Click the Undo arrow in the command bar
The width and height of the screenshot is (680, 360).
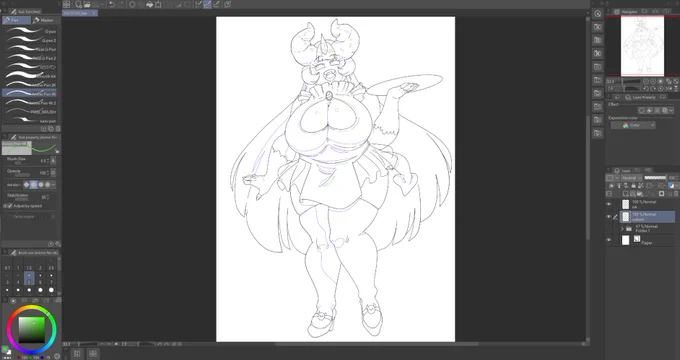point(112,4)
